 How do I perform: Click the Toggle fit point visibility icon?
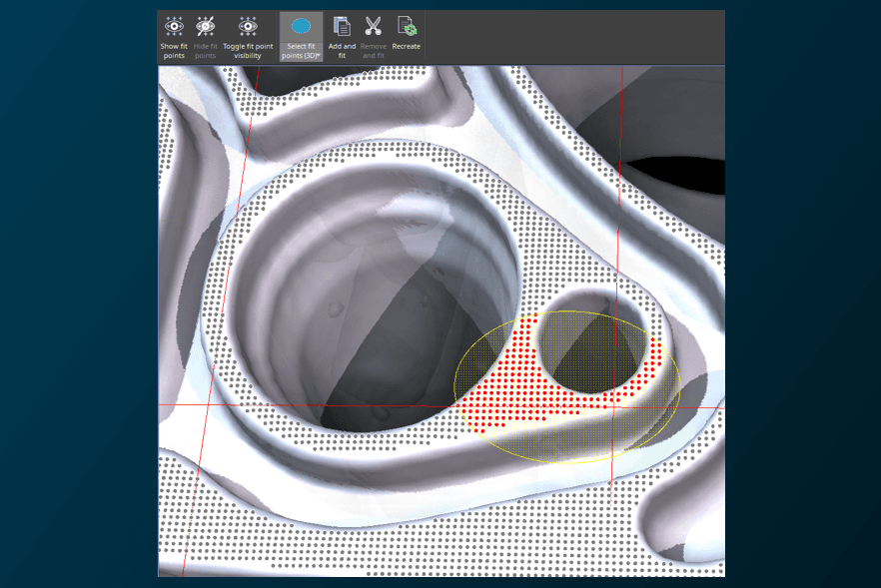[246, 27]
